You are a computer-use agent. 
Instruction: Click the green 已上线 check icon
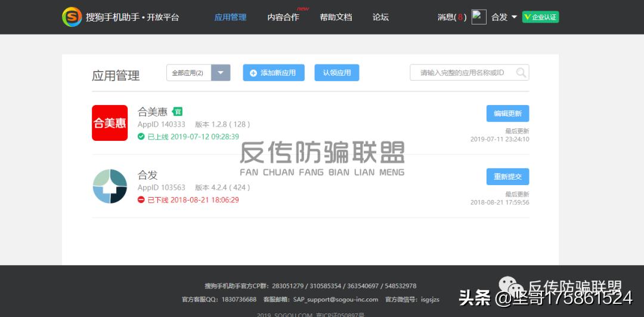(141, 136)
